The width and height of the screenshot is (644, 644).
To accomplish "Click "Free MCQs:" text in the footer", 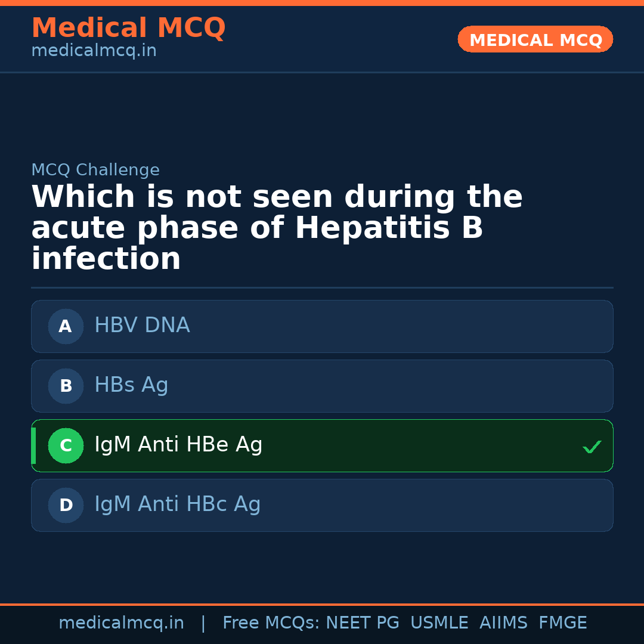I will point(271,623).
